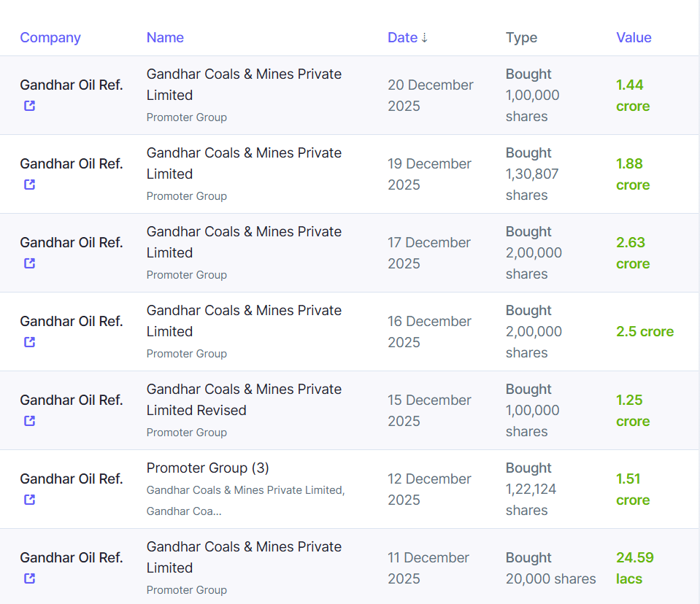Click the 24.59 lacs value
700x604 pixels.
pyautogui.click(x=634, y=568)
